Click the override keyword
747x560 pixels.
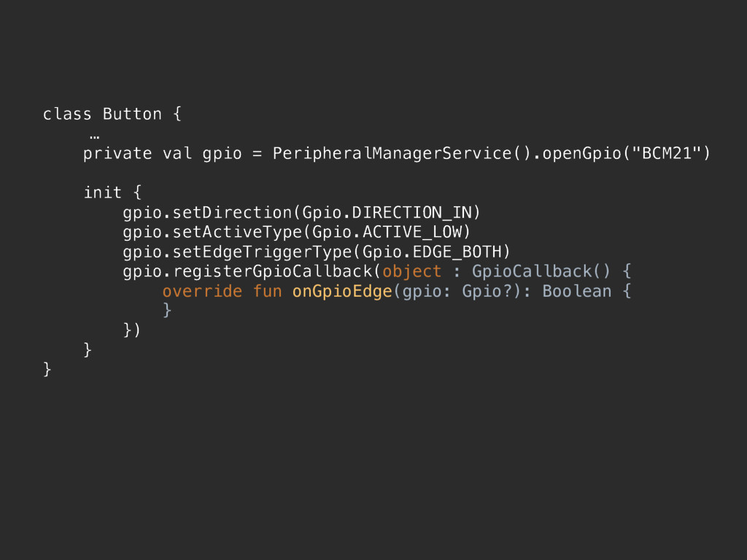coord(202,292)
